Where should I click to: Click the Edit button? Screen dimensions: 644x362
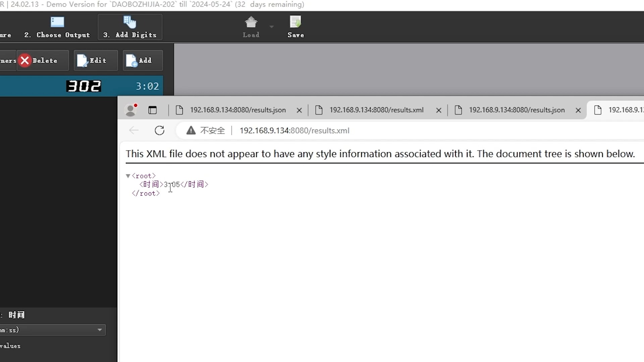pos(96,61)
